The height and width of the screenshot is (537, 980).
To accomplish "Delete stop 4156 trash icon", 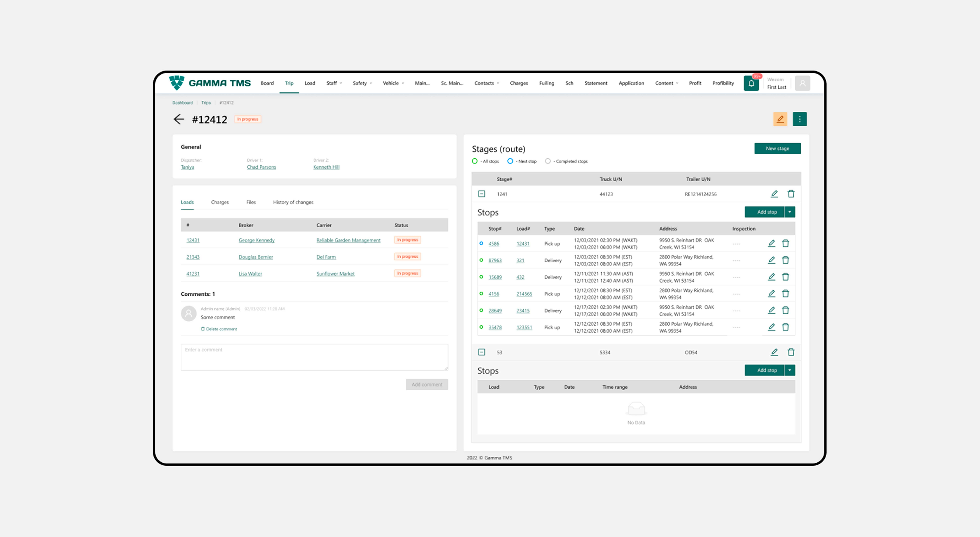I will [x=785, y=293].
